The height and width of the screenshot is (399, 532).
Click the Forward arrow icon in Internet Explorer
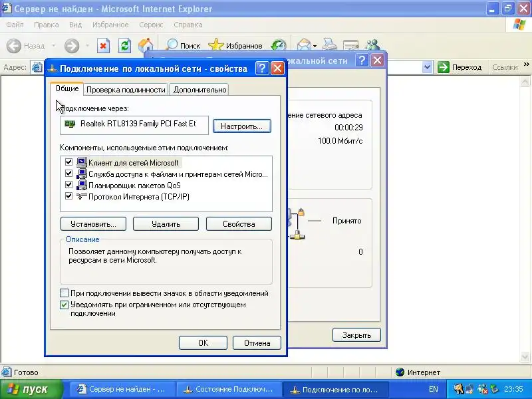(72, 46)
